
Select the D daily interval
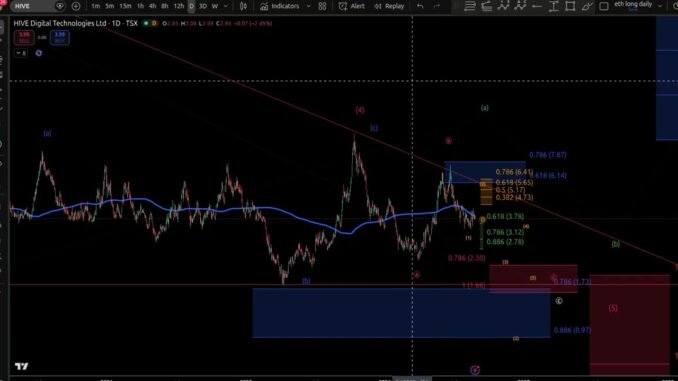pos(191,6)
